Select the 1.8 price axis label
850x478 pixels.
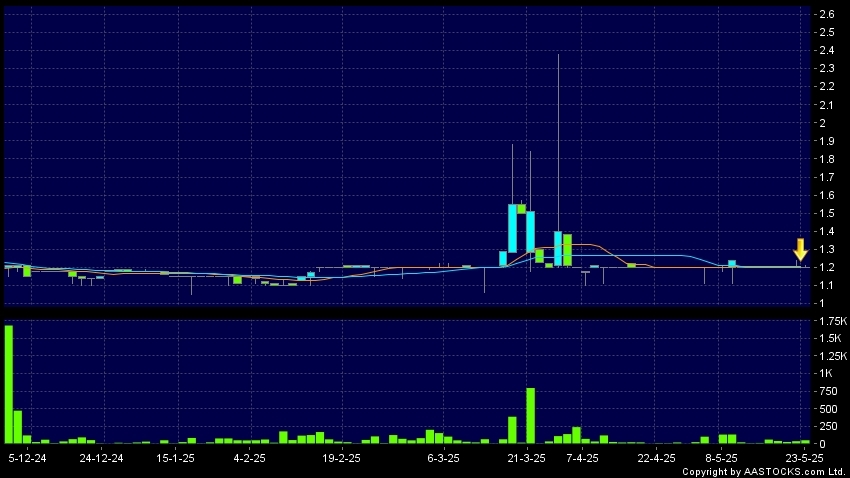tap(827, 159)
